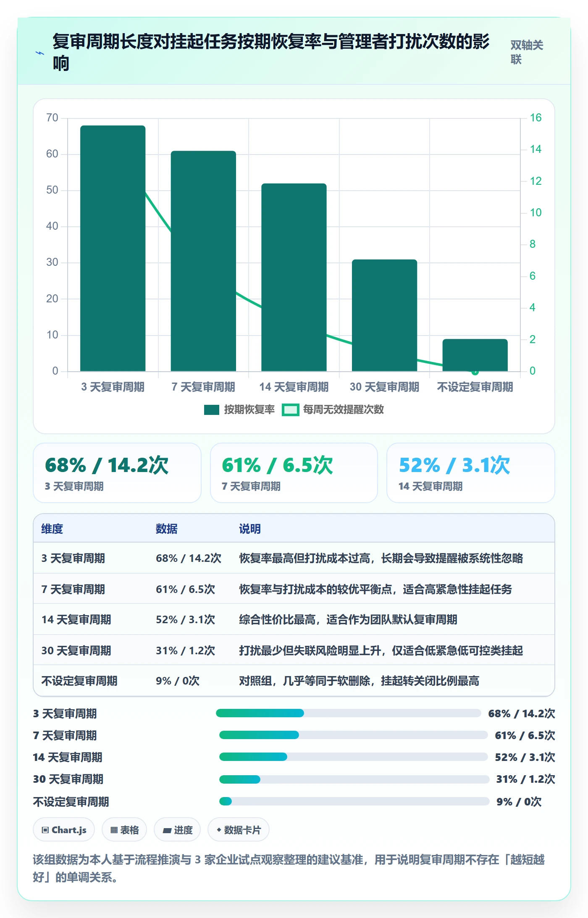
Task: Click x-axis label 14 天复审周期
Action: 294,387
